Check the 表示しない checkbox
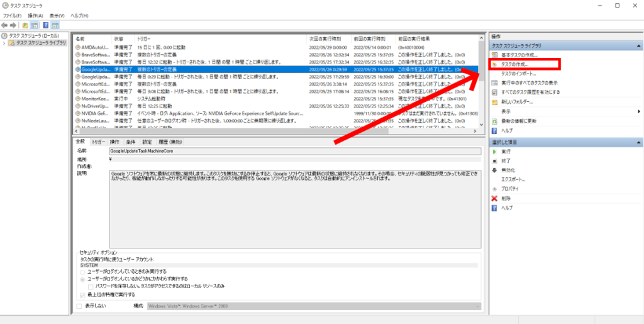 click(x=79, y=306)
